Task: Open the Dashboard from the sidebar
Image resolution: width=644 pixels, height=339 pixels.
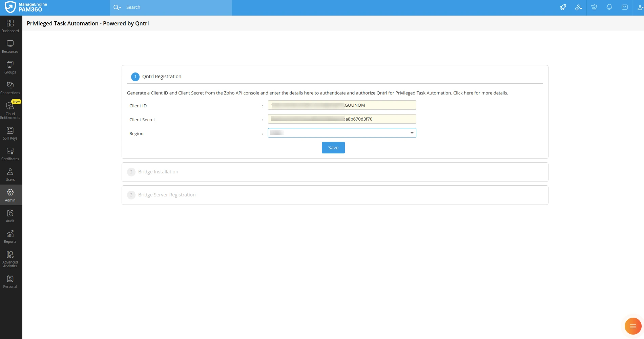Action: pos(10,25)
